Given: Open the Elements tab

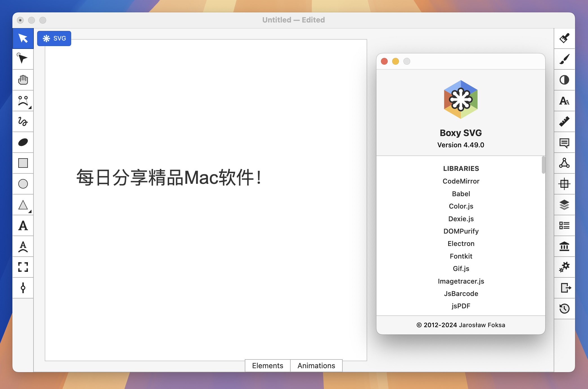Looking at the screenshot, I should click(x=268, y=365).
